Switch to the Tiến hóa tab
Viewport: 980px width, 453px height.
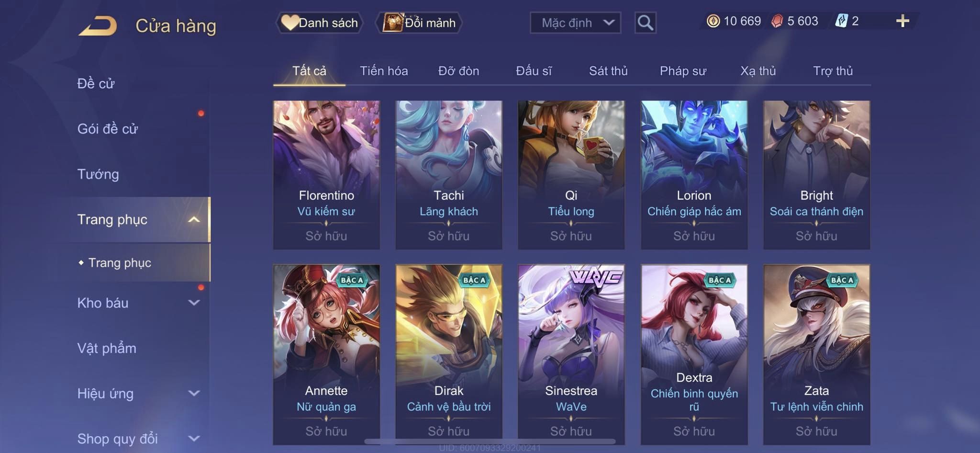pos(384,71)
